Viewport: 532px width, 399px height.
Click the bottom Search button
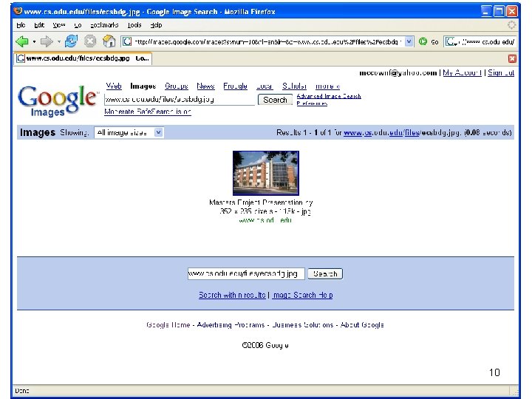tap(325, 274)
